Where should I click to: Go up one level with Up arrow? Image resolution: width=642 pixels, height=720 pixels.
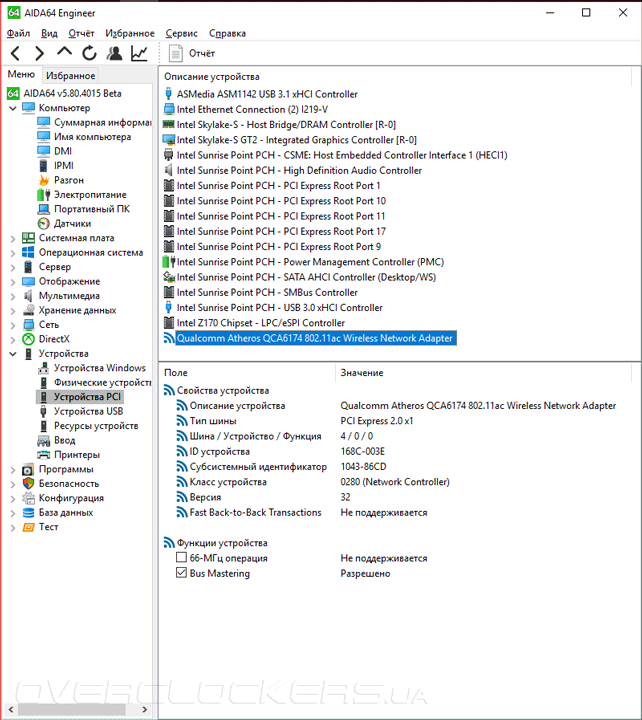(64, 52)
